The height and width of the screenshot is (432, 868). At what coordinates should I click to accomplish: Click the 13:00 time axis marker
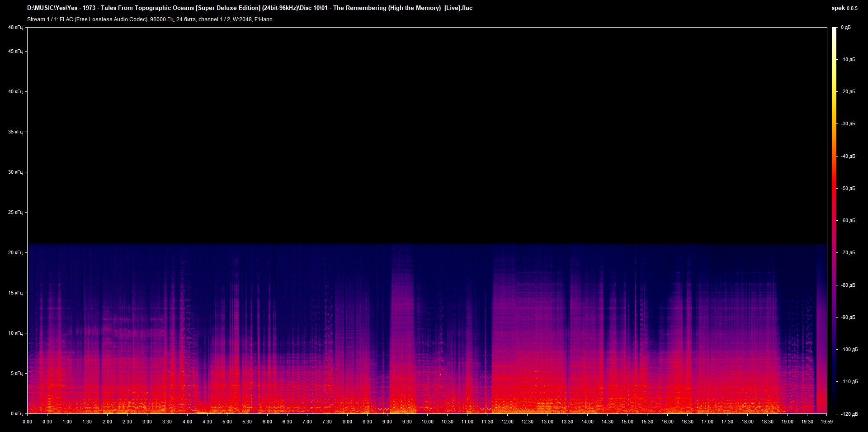(x=547, y=422)
